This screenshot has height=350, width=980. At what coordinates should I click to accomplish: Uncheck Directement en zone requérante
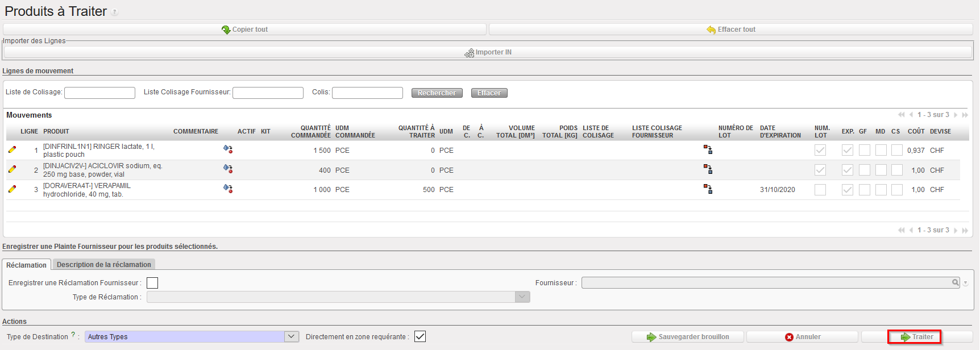point(420,336)
